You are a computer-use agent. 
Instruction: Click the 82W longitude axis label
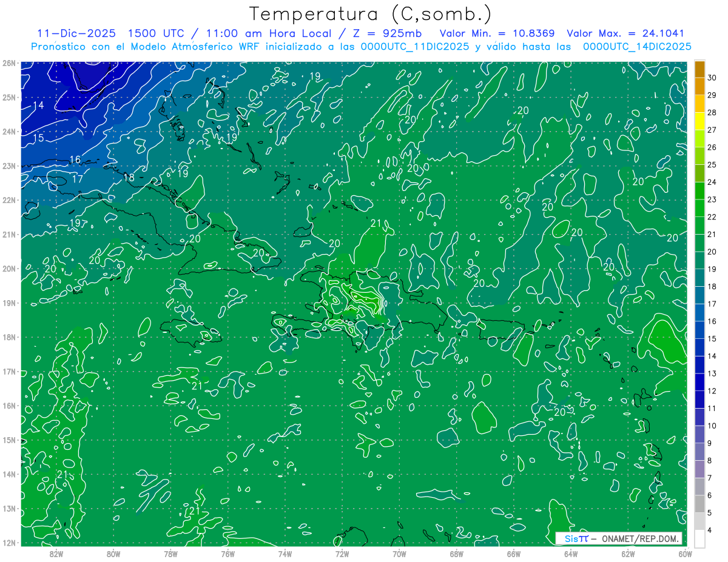click(56, 554)
